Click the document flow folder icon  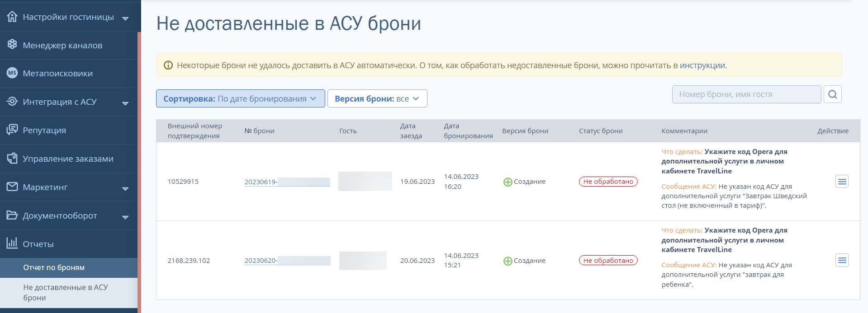(12, 215)
